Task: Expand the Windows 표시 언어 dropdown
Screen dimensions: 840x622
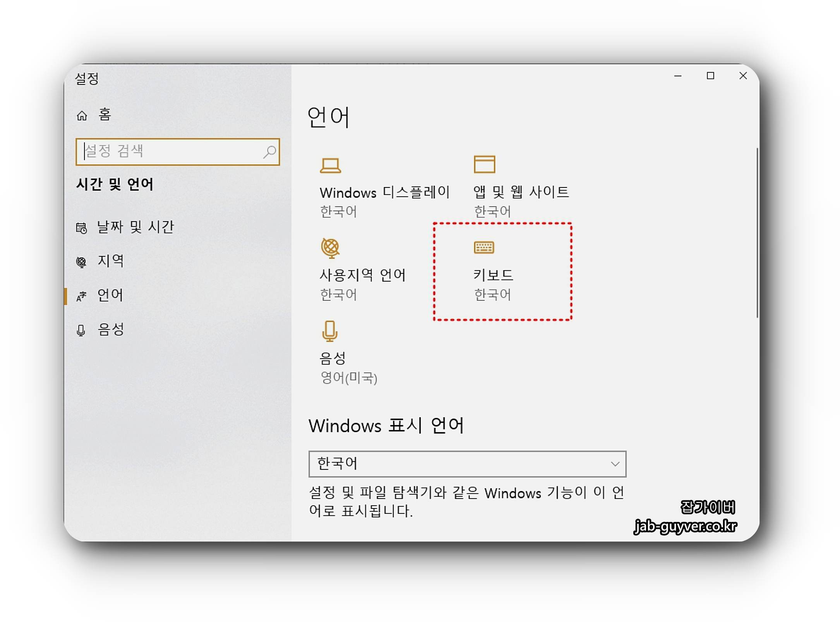Action: coord(466,464)
